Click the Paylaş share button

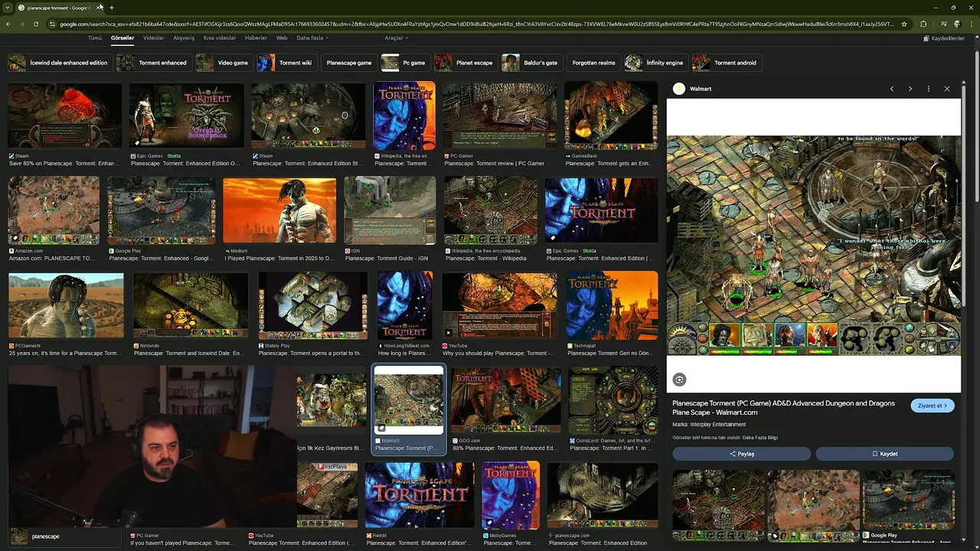[742, 454]
